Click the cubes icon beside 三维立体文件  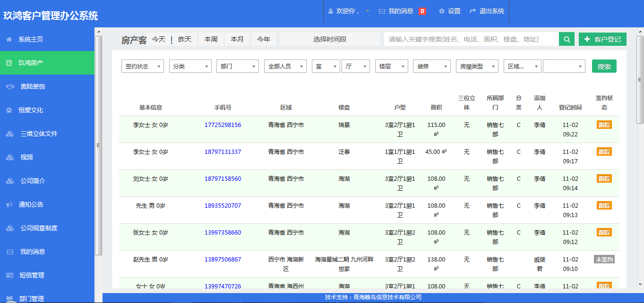click(10, 134)
